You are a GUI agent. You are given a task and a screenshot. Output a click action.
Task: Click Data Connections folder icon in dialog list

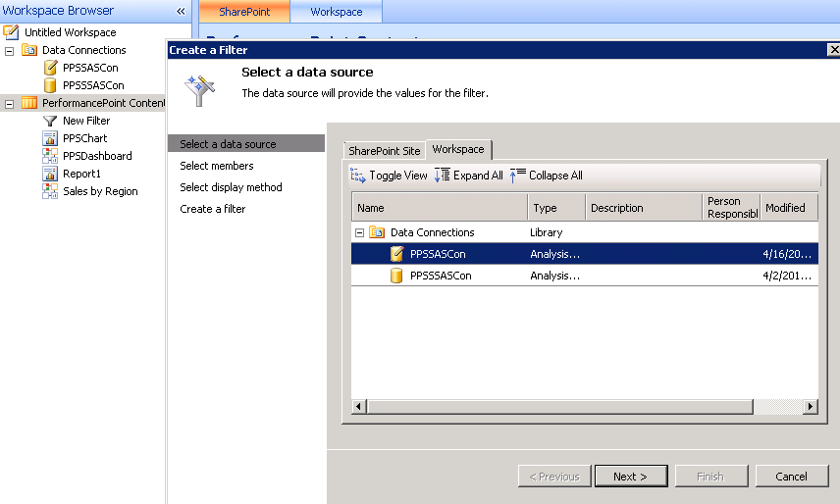pyautogui.click(x=377, y=232)
